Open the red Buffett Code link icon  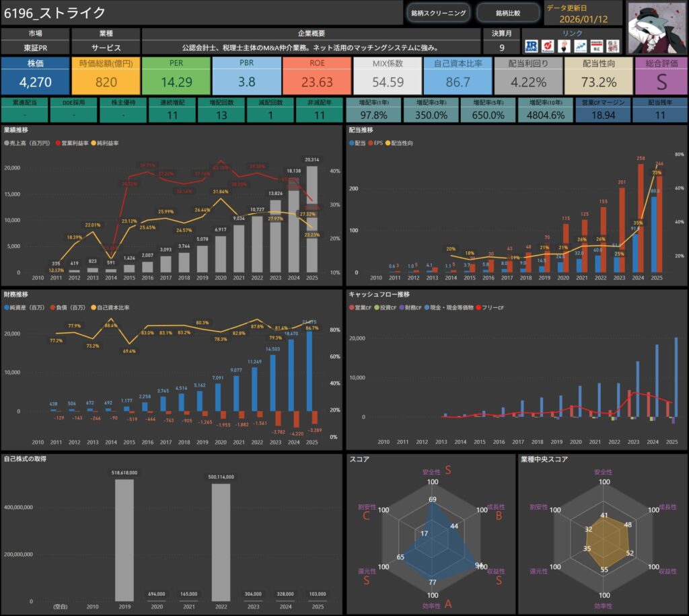click(548, 46)
